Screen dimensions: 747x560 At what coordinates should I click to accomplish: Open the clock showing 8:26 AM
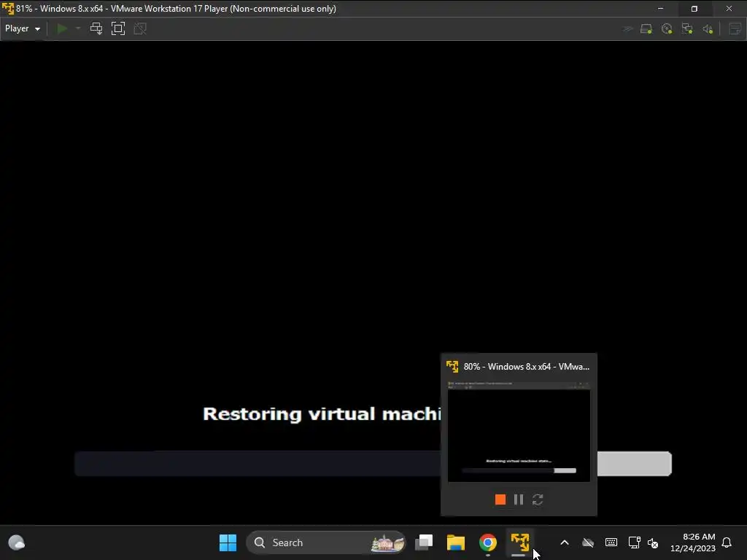[693, 542]
